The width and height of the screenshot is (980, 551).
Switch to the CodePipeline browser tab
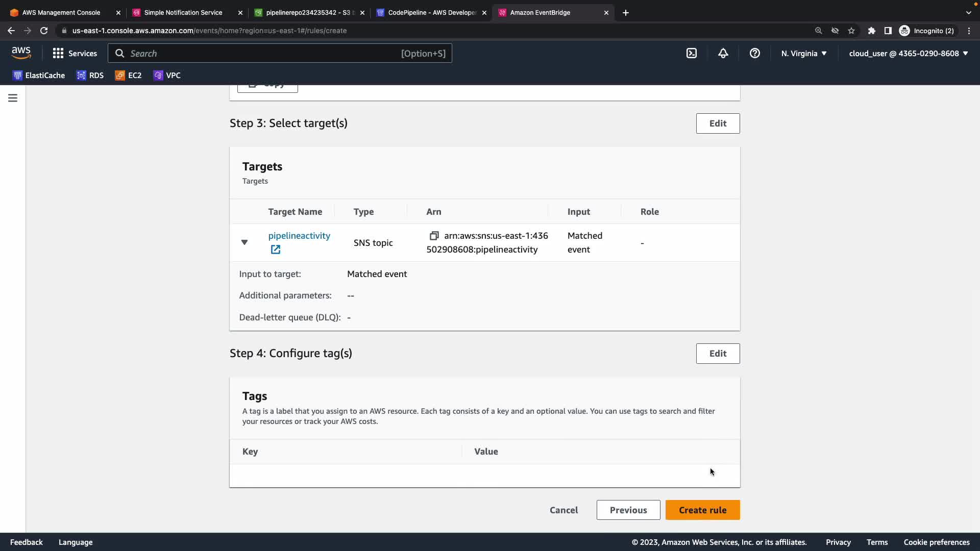point(431,12)
